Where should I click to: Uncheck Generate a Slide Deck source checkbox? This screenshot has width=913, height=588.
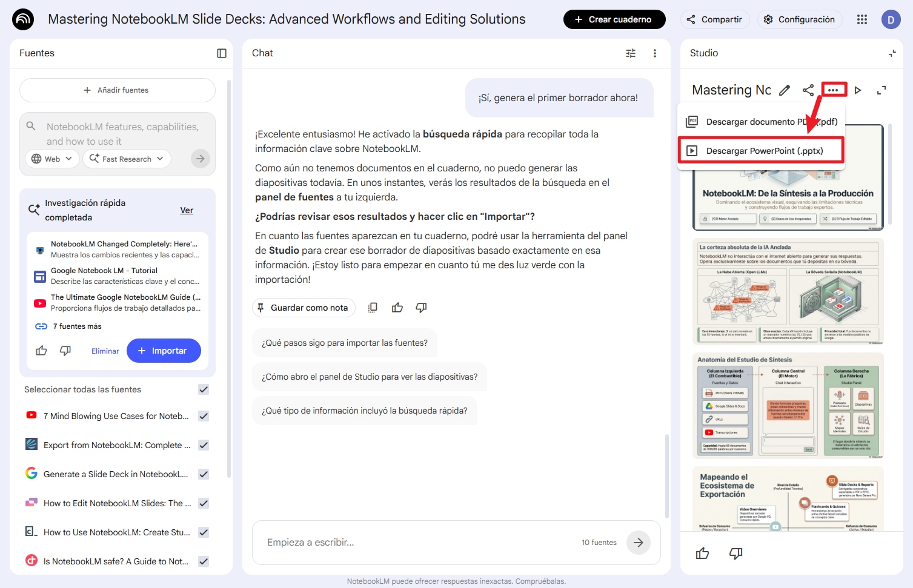point(204,474)
